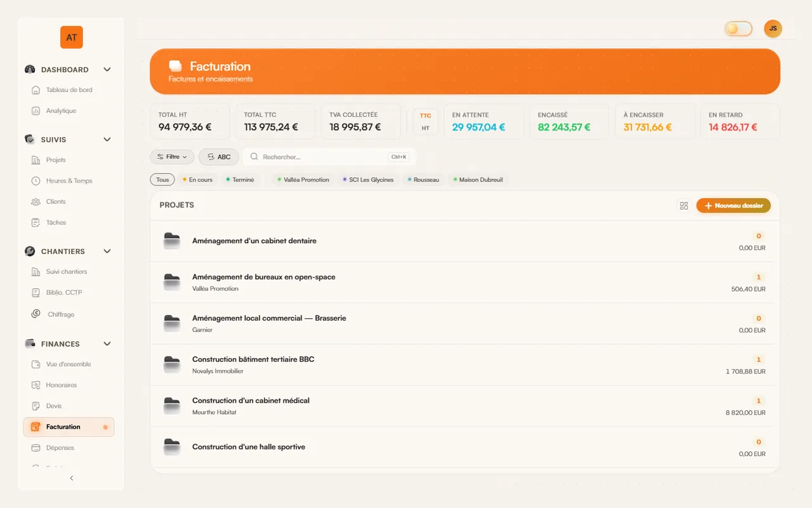Collapse the sidebar with the arrow

pos(71,478)
